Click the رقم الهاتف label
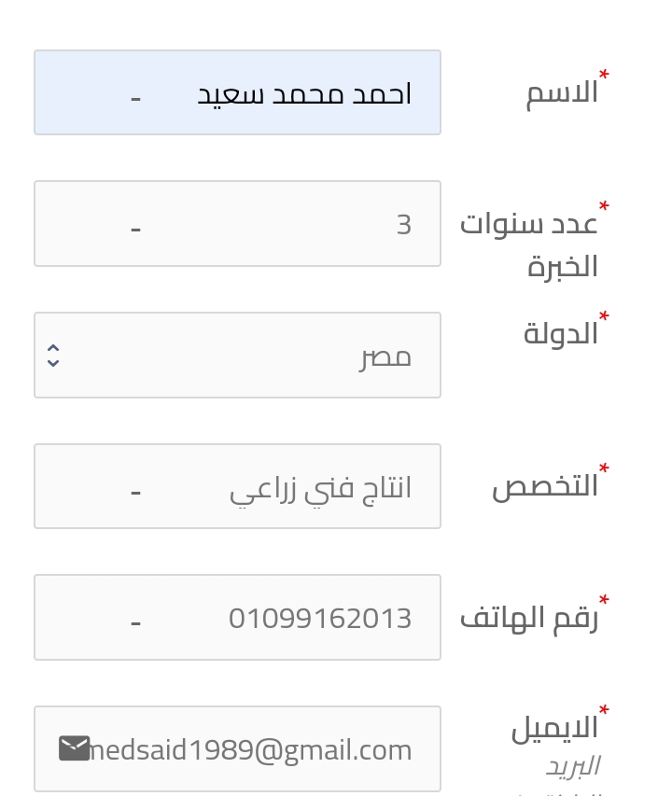The height and width of the screenshot is (796, 672). (529, 619)
